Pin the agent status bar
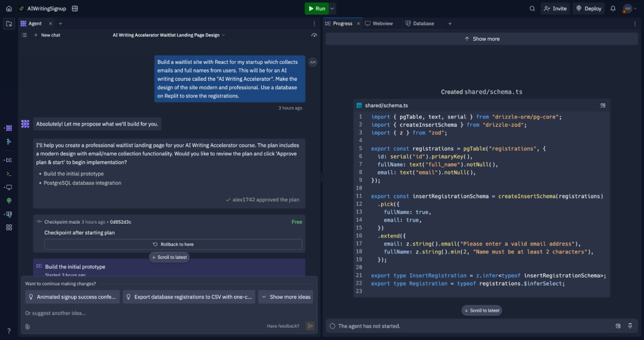Viewport: 644px width, 340px height. tap(630, 326)
